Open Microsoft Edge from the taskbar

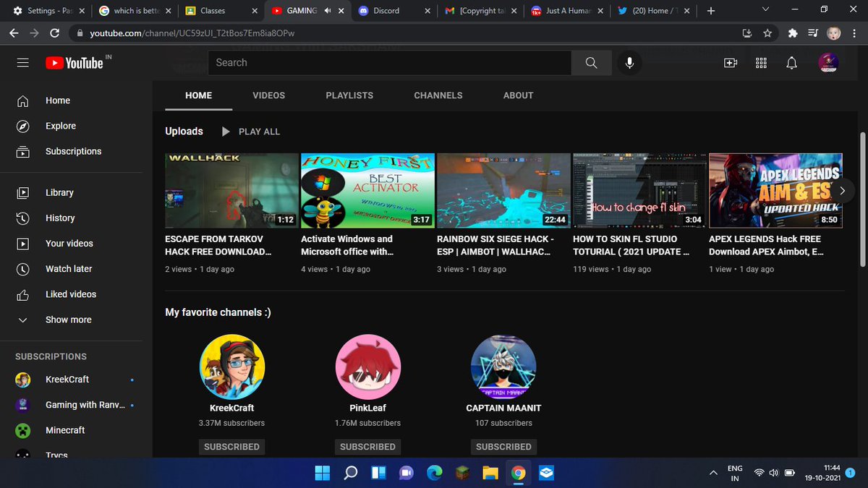[x=434, y=473]
